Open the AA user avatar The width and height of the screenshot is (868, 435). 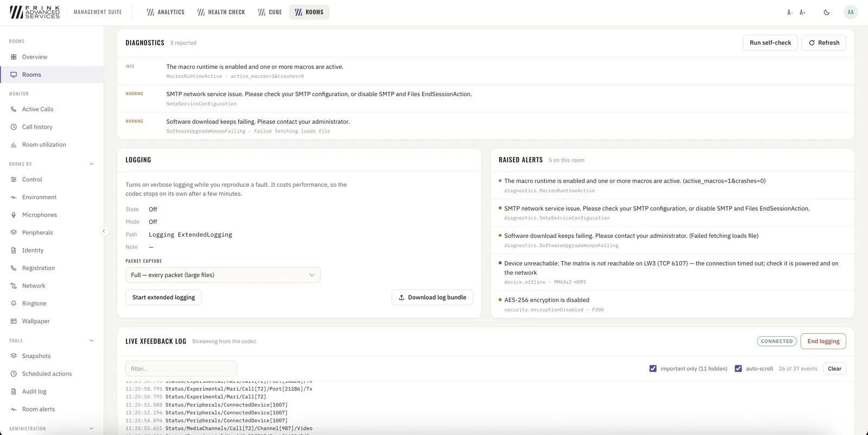pos(851,12)
